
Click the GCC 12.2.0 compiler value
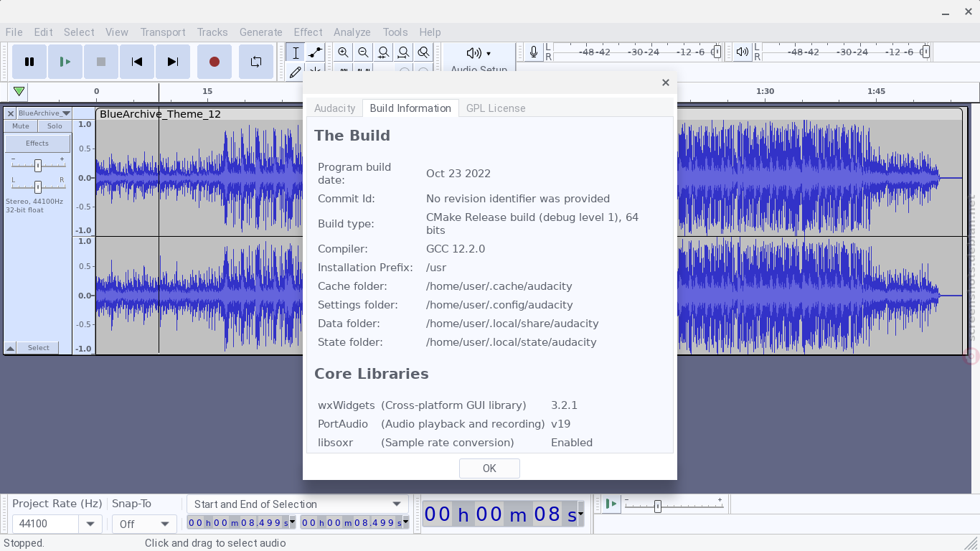click(x=456, y=249)
